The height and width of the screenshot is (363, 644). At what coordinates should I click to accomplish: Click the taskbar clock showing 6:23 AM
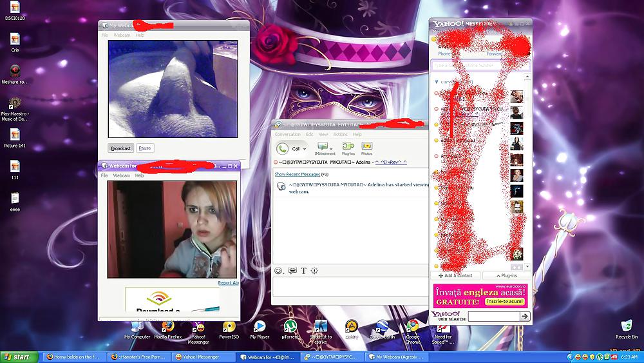pos(629,357)
